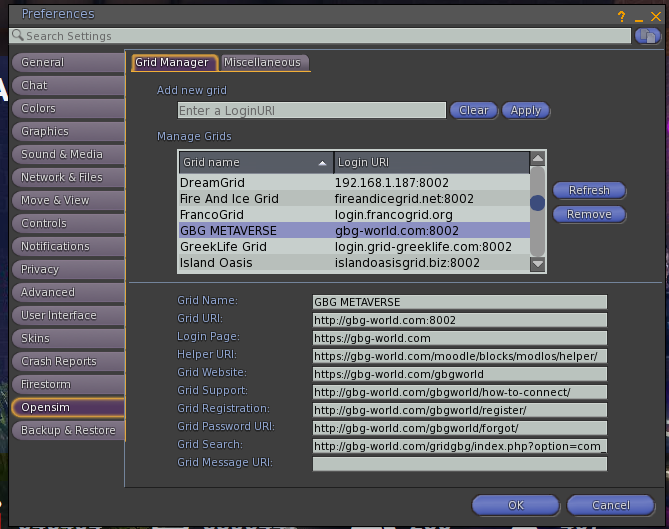Click the Enter a LoginURI input field
669x529 pixels.
pyautogui.click(x=312, y=111)
